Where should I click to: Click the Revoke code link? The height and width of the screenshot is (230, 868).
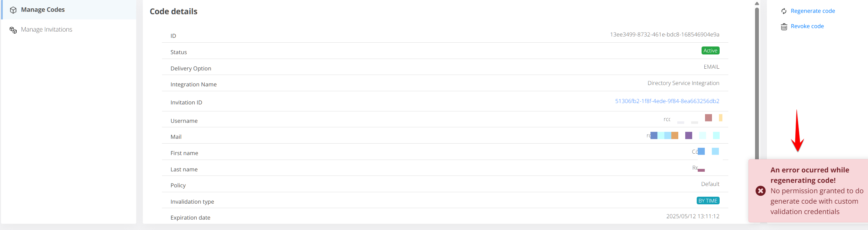pyautogui.click(x=807, y=26)
